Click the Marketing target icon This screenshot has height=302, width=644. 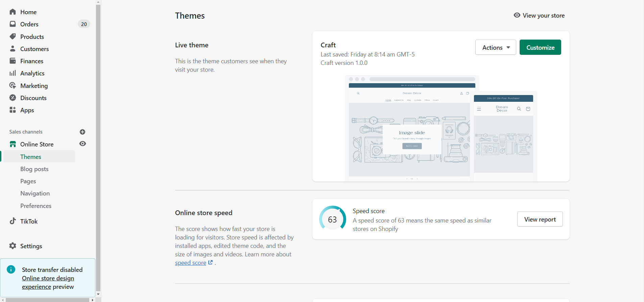pyautogui.click(x=13, y=86)
